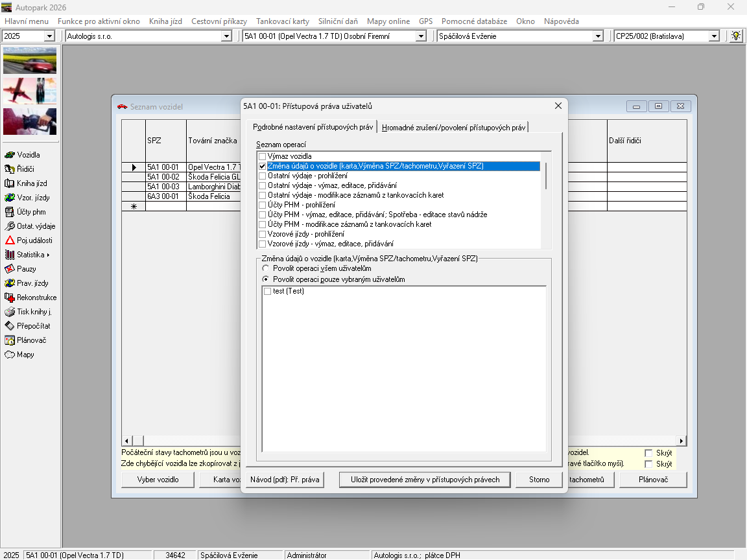This screenshot has height=560, width=747.
Task: Open Tisk knihy j. printer icon
Action: pyautogui.click(x=10, y=312)
